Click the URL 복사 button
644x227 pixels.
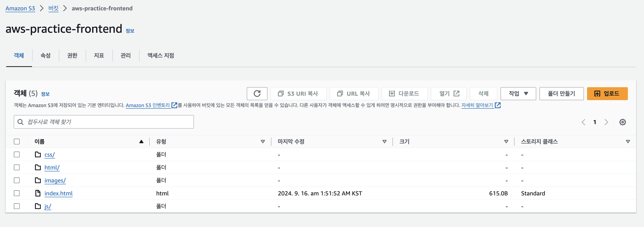354,94
